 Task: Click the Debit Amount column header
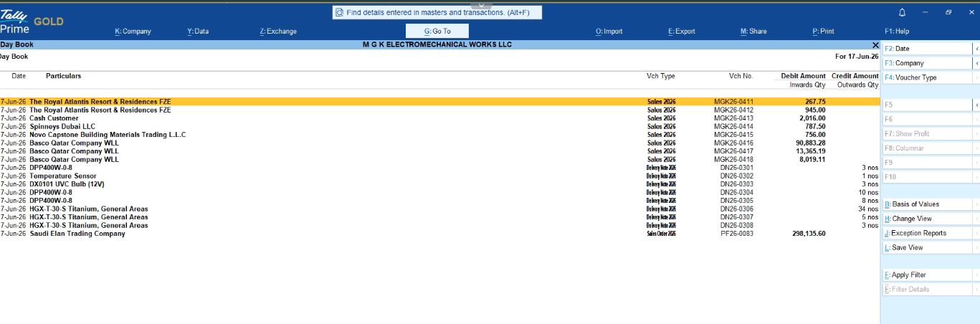click(x=804, y=76)
